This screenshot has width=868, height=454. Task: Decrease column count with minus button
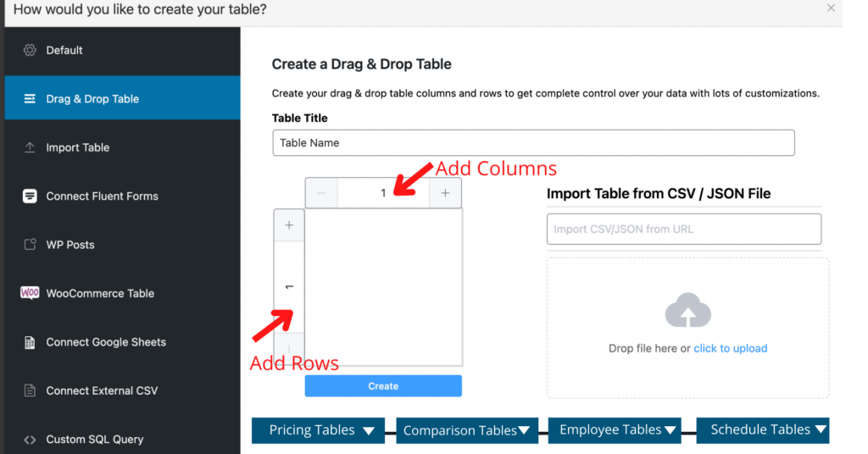pyautogui.click(x=321, y=193)
